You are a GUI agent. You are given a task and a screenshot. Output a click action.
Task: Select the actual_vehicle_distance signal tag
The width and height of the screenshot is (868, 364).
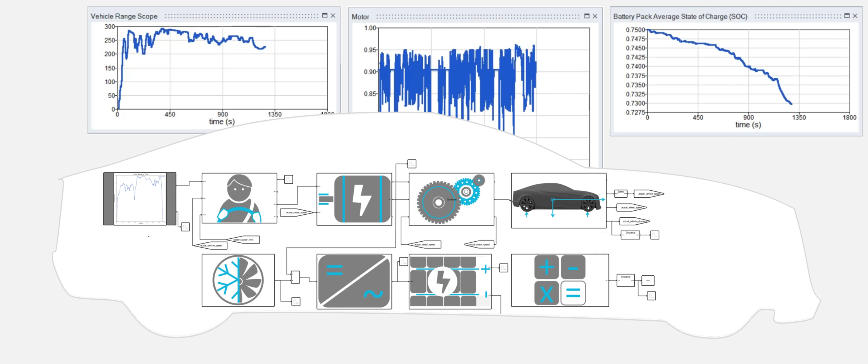point(634,221)
